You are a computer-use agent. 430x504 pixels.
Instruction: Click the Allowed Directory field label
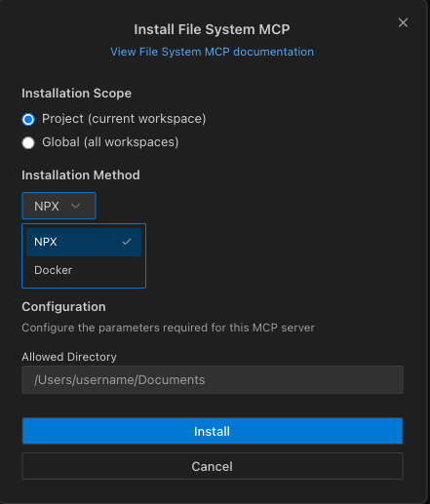click(69, 357)
